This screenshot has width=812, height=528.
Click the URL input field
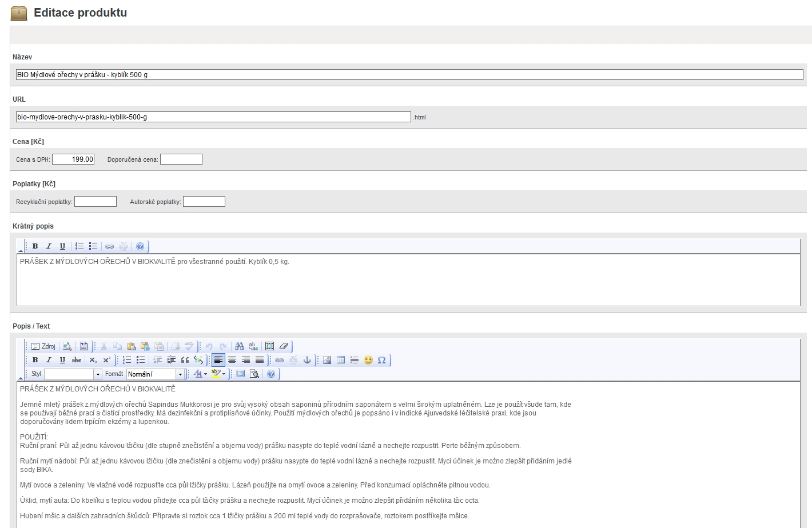(213, 117)
